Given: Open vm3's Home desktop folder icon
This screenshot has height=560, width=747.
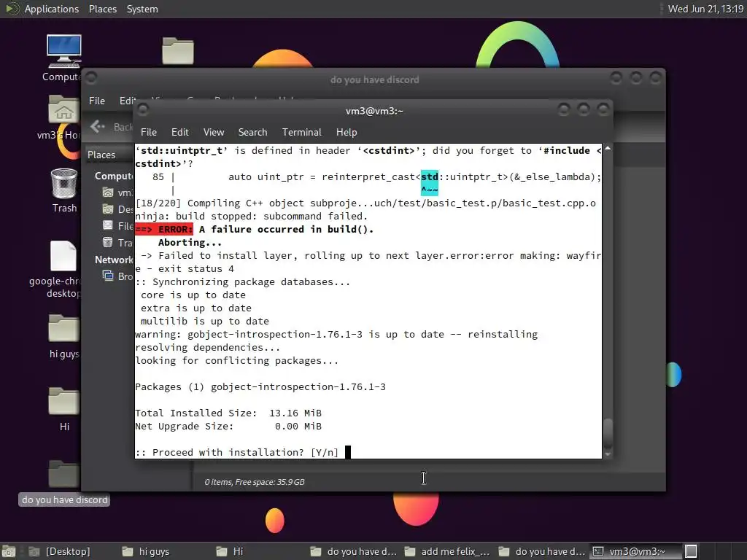Looking at the screenshot, I should click(63, 109).
